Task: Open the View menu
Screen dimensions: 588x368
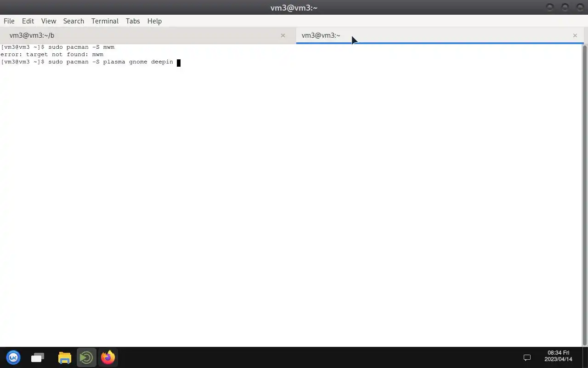Action: coord(49,21)
